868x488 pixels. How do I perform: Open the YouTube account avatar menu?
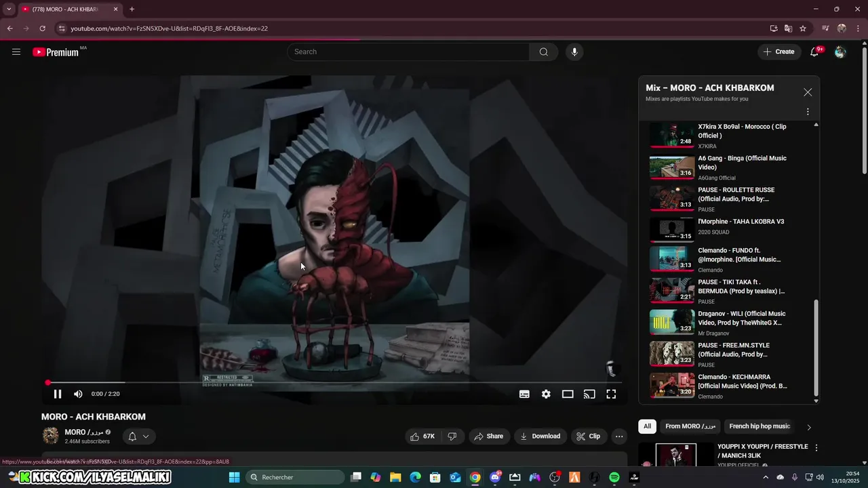840,52
